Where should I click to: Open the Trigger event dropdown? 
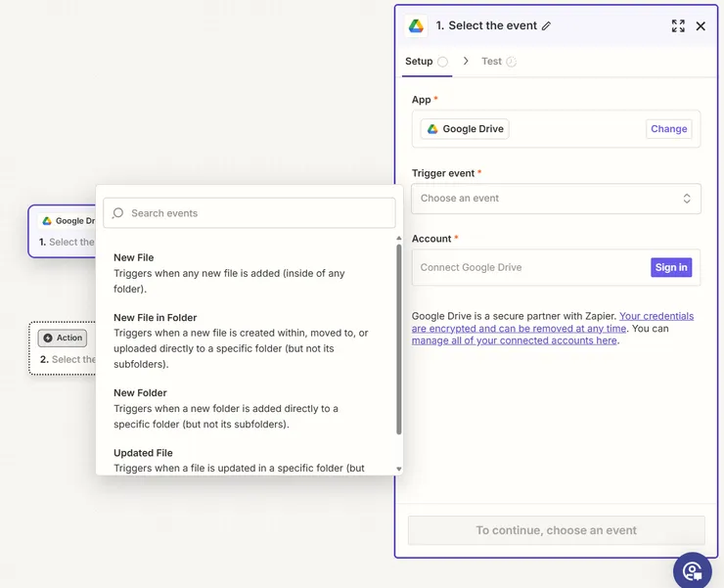coord(556,199)
